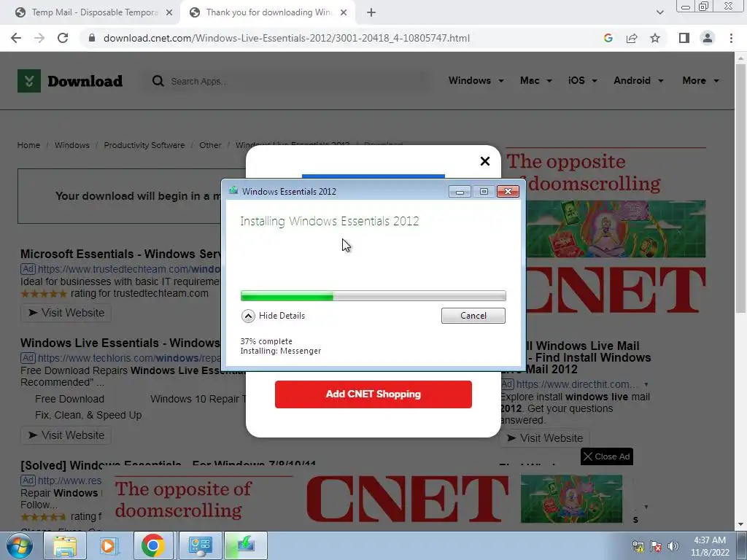Open the Windows Start button
This screenshot has height=560, width=747.
(x=19, y=545)
